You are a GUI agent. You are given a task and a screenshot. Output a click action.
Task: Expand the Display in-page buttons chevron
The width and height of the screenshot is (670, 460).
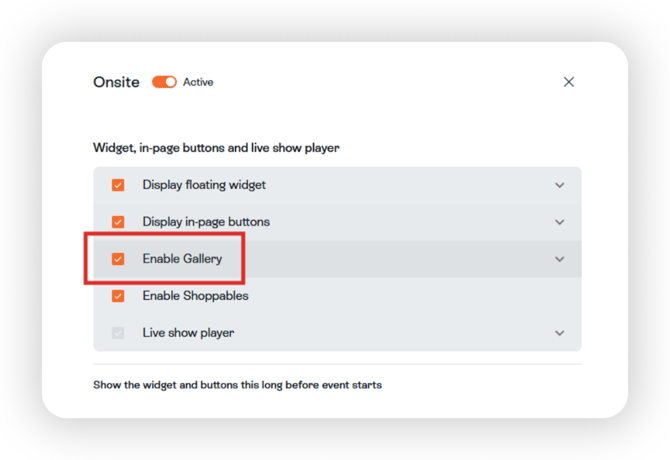click(x=560, y=222)
